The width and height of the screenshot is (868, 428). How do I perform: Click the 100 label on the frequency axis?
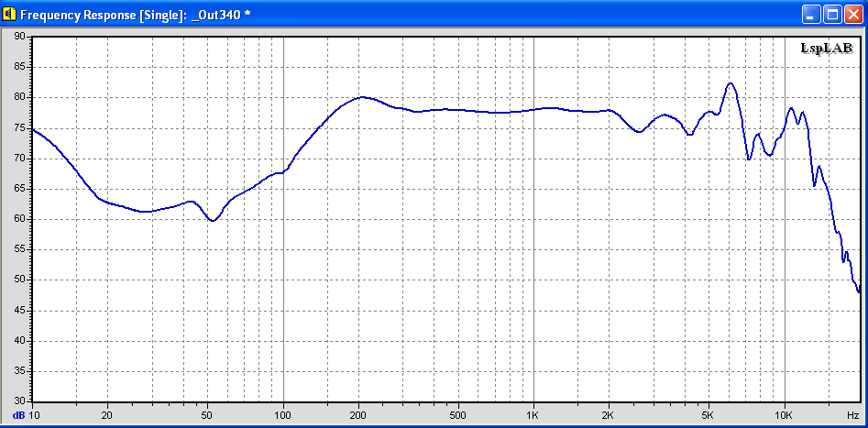[x=283, y=414]
